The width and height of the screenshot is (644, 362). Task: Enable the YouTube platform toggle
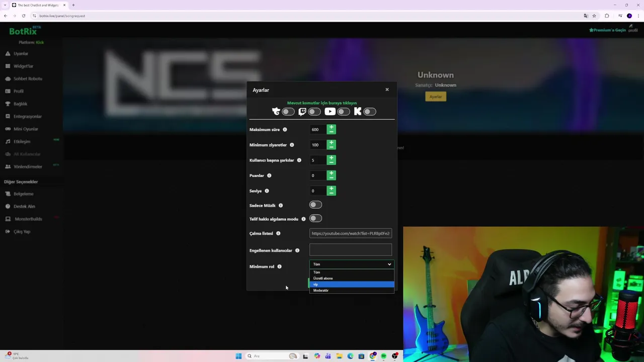[x=344, y=112]
